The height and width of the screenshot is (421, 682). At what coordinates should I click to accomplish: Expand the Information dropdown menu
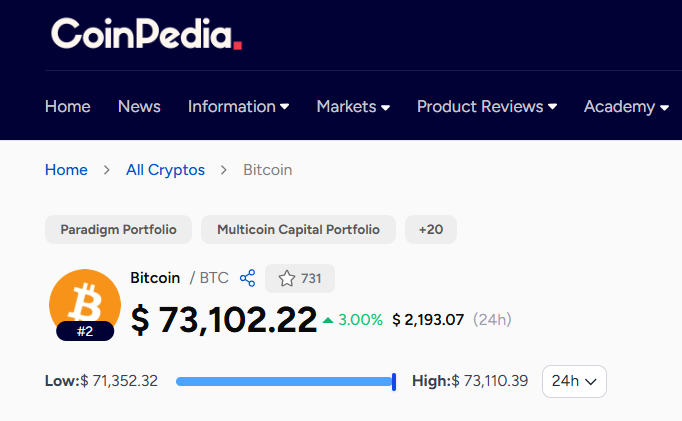click(x=238, y=106)
